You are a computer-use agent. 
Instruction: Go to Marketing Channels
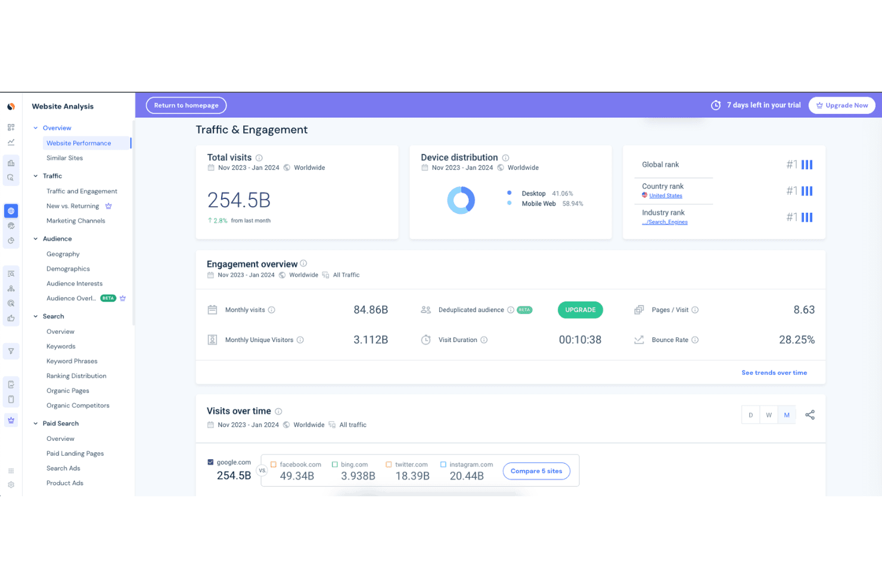coord(76,221)
